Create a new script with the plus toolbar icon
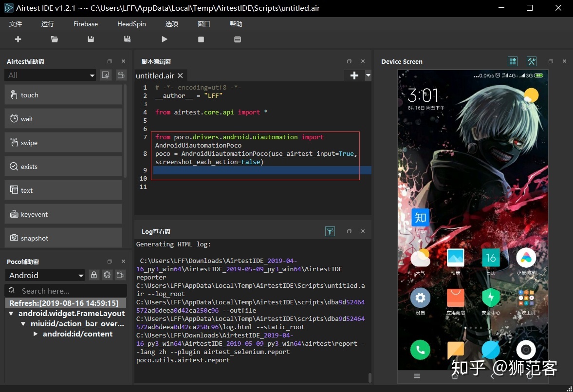 18,39
